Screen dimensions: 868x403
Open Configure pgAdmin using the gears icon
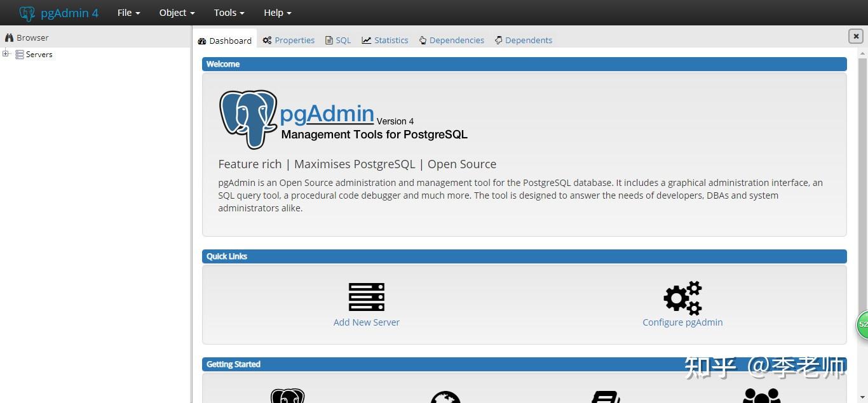pos(682,298)
